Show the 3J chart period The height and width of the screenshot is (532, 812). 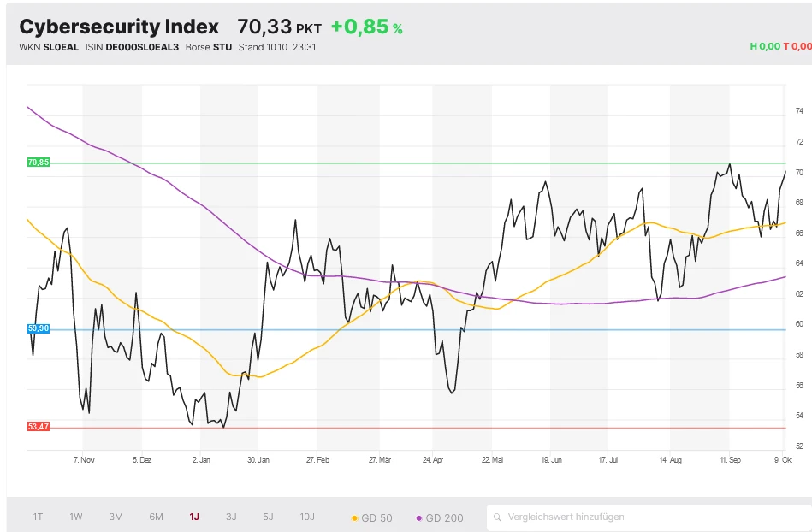tap(231, 517)
